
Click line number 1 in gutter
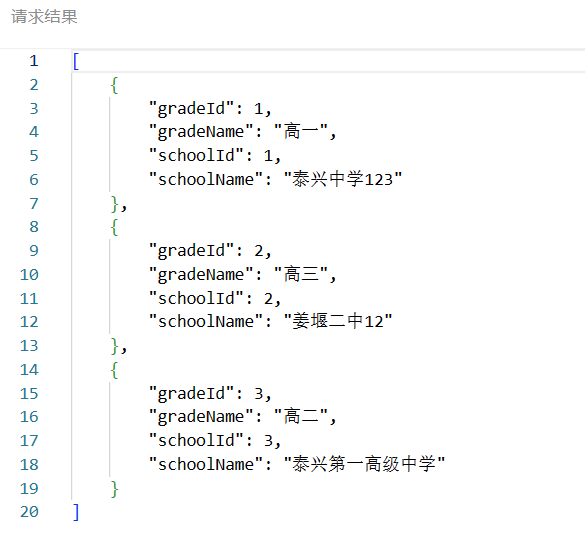[34, 61]
